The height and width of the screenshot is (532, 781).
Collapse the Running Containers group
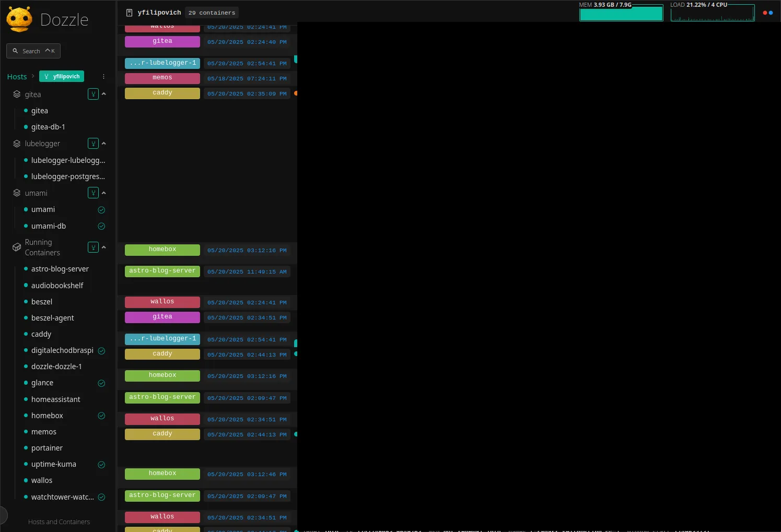click(x=103, y=247)
